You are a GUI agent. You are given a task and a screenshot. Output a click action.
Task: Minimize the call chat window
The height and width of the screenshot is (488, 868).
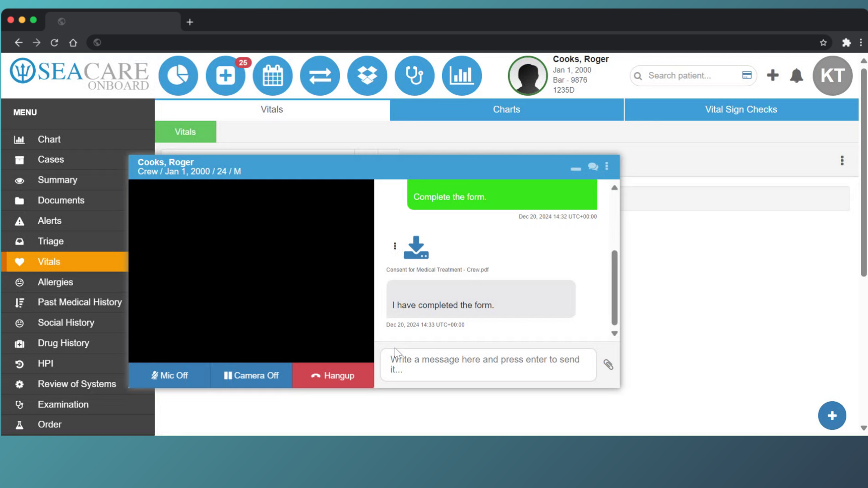coord(576,169)
